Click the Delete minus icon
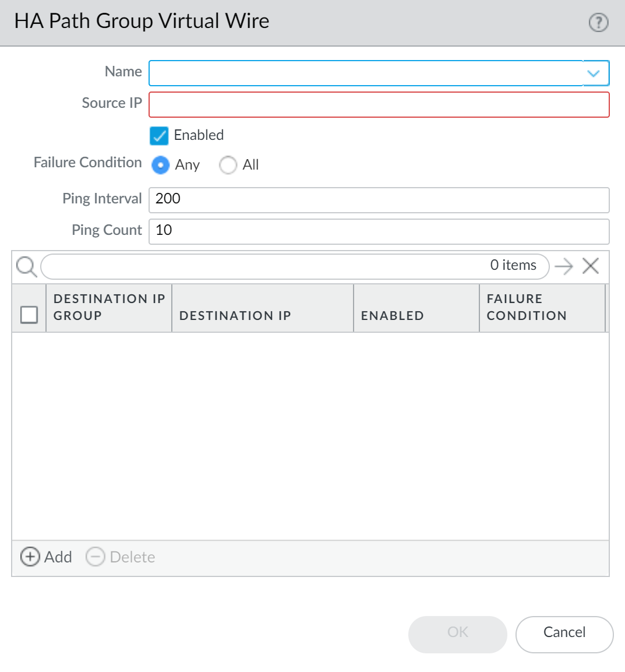Image resolution: width=625 pixels, height=672 pixels. [x=96, y=557]
